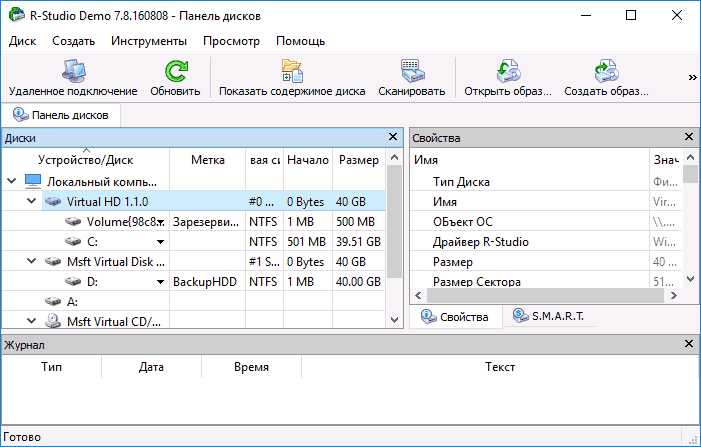This screenshot has height=447, width=701.
Task: Click the 39.51 GB size cell
Action: click(359, 242)
